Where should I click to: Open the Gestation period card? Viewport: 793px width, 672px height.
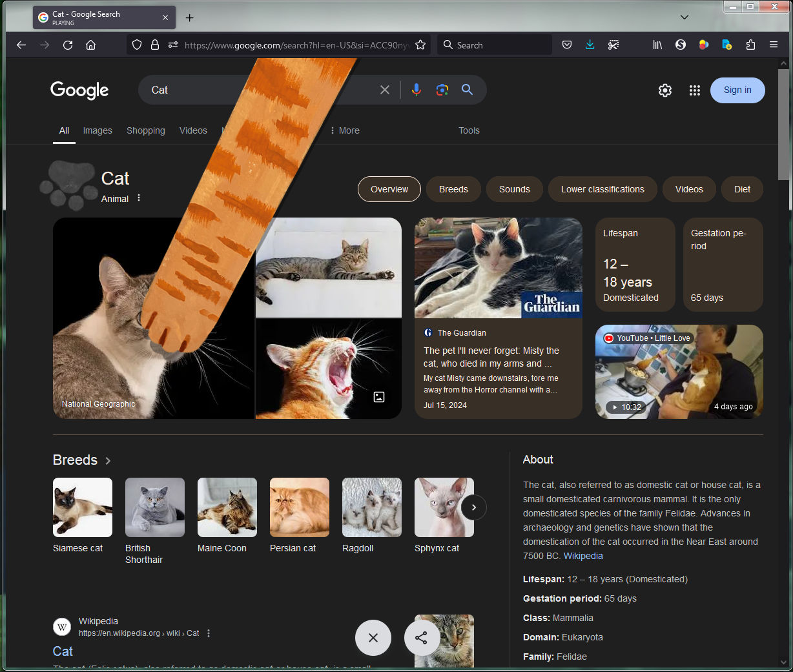coord(723,265)
